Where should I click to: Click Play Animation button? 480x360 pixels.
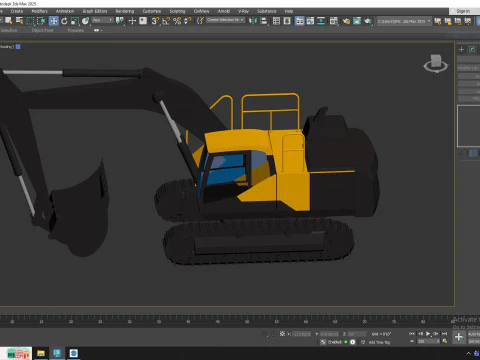[428, 333]
